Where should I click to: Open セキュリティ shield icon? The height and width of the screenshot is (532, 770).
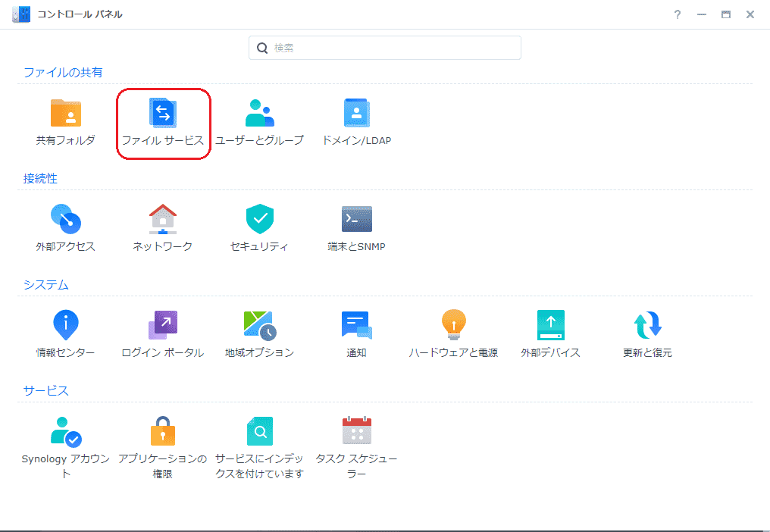pos(260,219)
